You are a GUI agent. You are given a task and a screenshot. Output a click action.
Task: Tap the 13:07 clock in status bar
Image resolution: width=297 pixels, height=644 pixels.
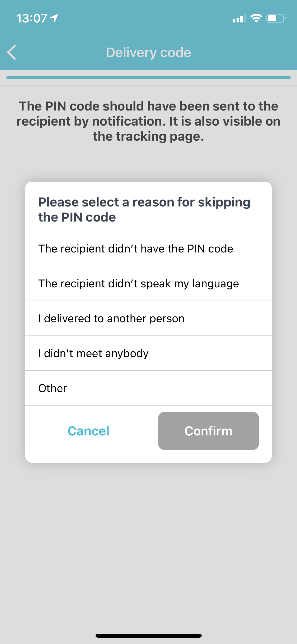(x=32, y=19)
